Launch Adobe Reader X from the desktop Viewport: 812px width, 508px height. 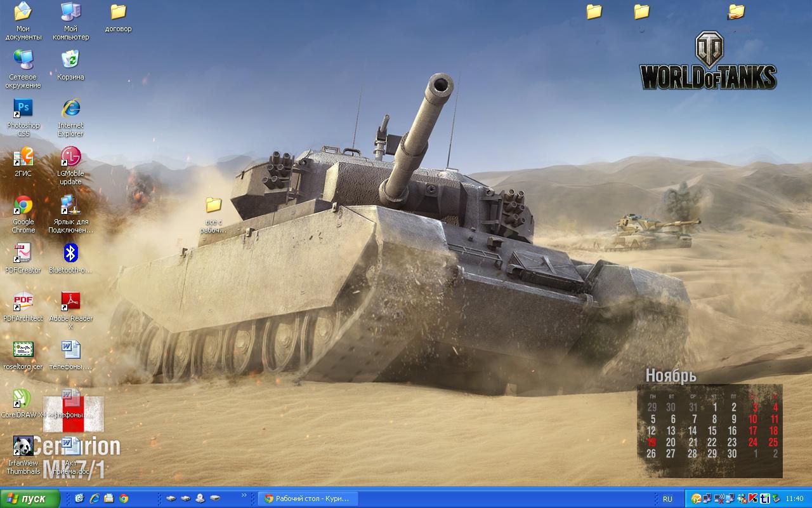click(70, 302)
